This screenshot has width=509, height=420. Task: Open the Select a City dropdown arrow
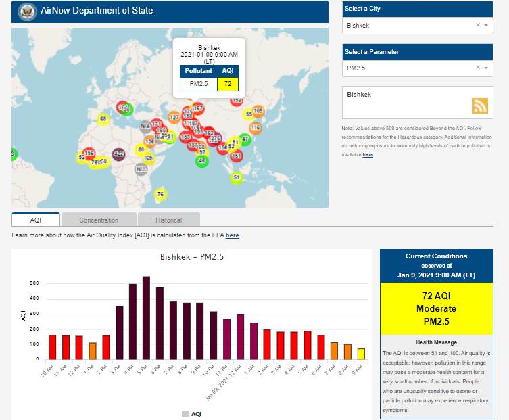pos(486,26)
